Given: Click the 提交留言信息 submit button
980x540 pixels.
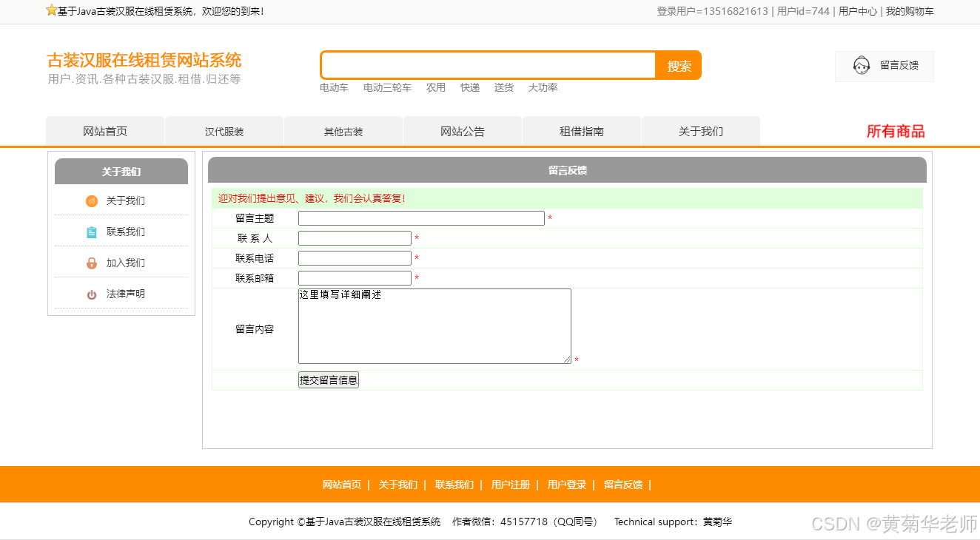Looking at the screenshot, I should pos(329,380).
